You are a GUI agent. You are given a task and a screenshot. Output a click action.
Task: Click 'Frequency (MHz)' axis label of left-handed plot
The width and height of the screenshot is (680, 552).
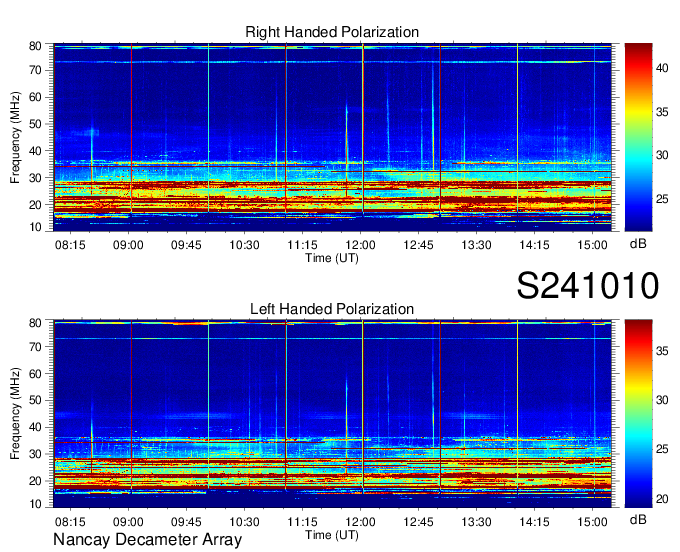pos(15,414)
